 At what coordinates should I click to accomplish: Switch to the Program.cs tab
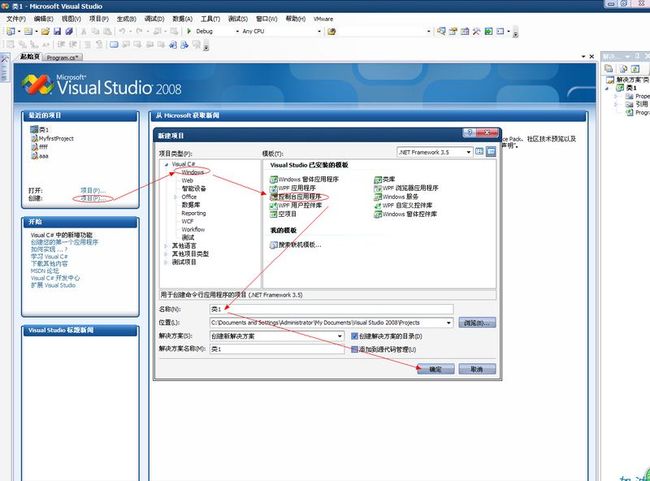click(x=63, y=58)
